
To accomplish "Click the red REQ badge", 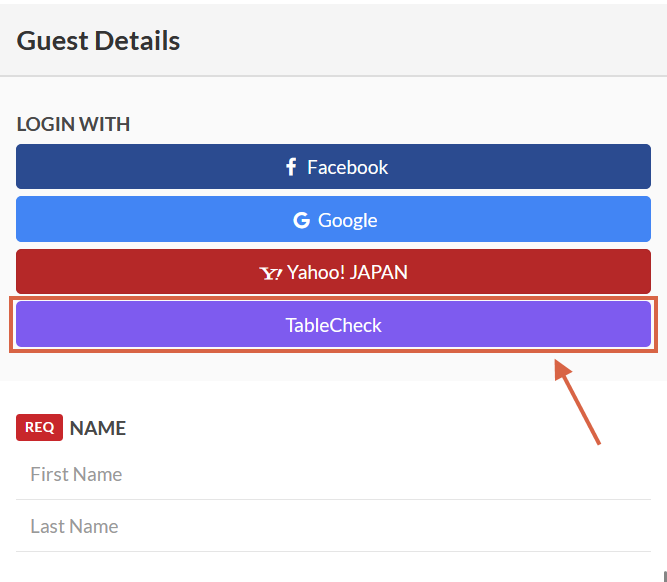I will [x=39, y=428].
